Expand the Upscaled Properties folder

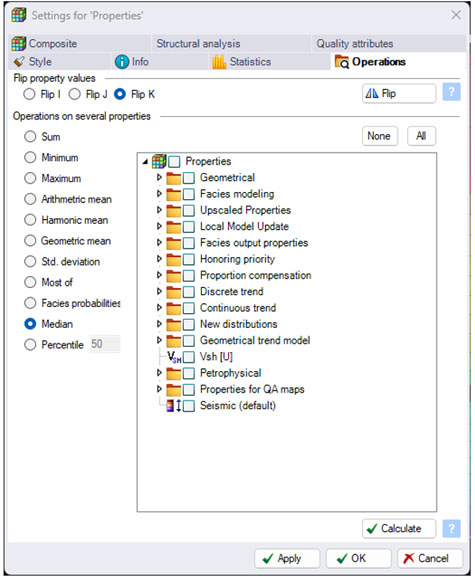click(159, 210)
